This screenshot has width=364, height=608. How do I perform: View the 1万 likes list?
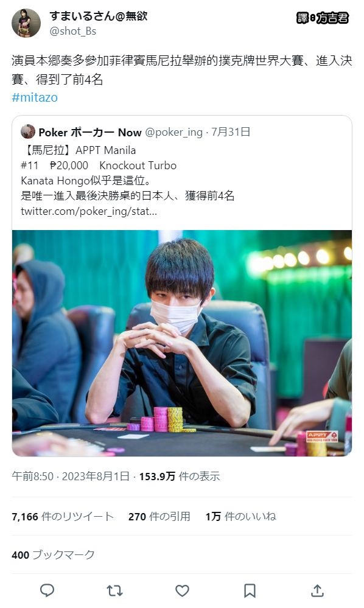click(x=240, y=517)
